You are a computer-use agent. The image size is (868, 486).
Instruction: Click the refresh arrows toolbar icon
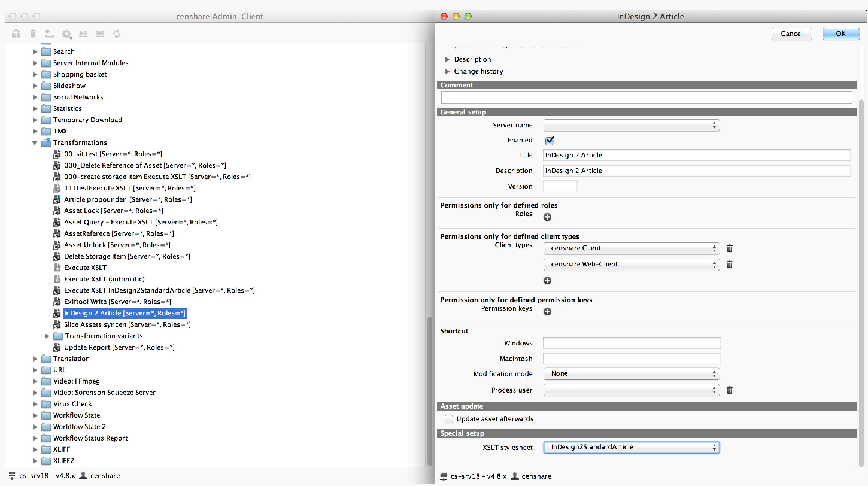[x=117, y=34]
